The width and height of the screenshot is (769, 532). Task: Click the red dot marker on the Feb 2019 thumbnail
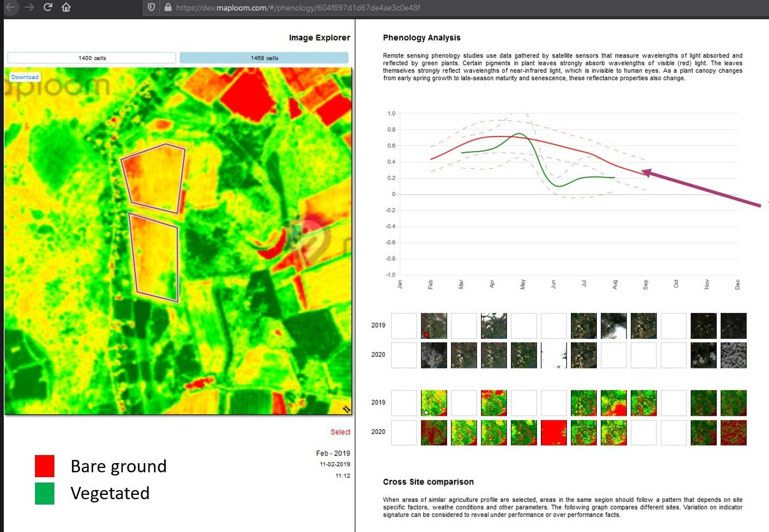427,335
